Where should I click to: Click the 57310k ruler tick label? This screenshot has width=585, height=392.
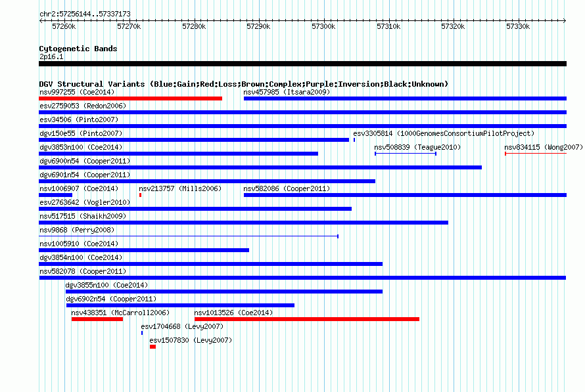[x=388, y=26]
